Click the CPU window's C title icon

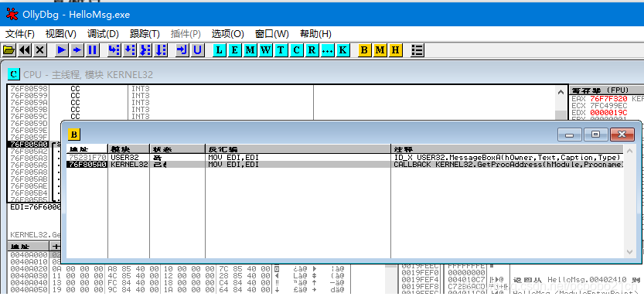(x=14, y=74)
